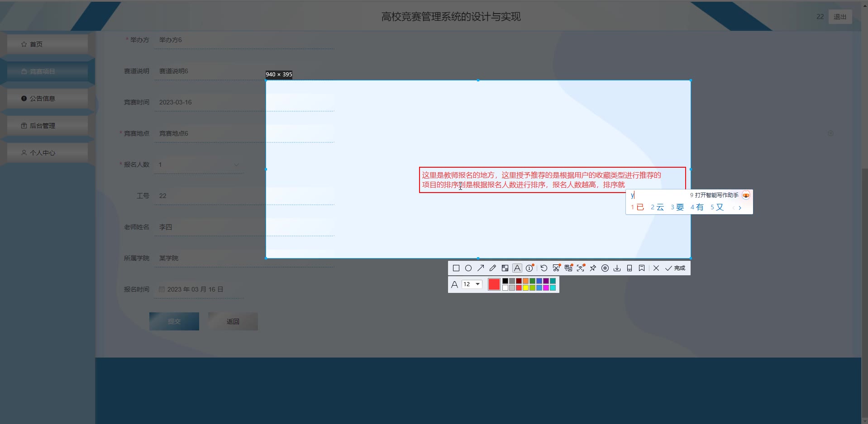
Task: Click the 退出 logout button
Action: coord(840,17)
